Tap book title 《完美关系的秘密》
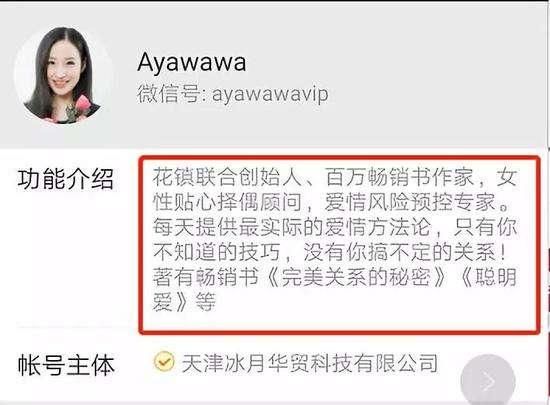 (x=356, y=277)
